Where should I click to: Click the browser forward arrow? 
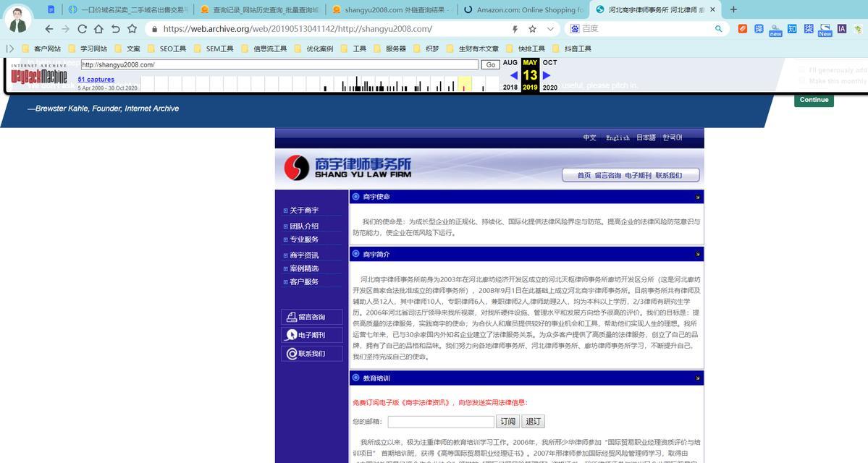click(x=65, y=29)
